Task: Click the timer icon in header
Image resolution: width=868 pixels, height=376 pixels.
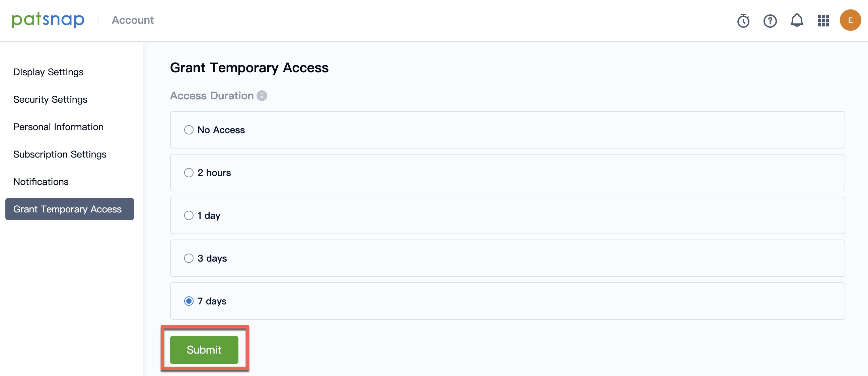Action: 743,20
